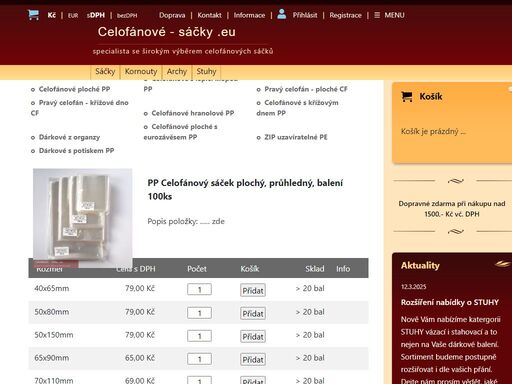Viewport: 512px width, 384px height.
Task: Click the '40x65mm' size cell
Action: coord(52,288)
